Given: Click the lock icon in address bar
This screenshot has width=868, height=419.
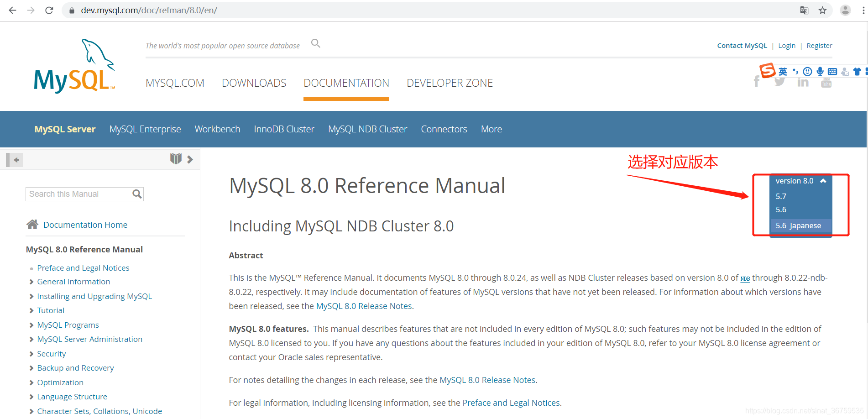Looking at the screenshot, I should [x=71, y=10].
